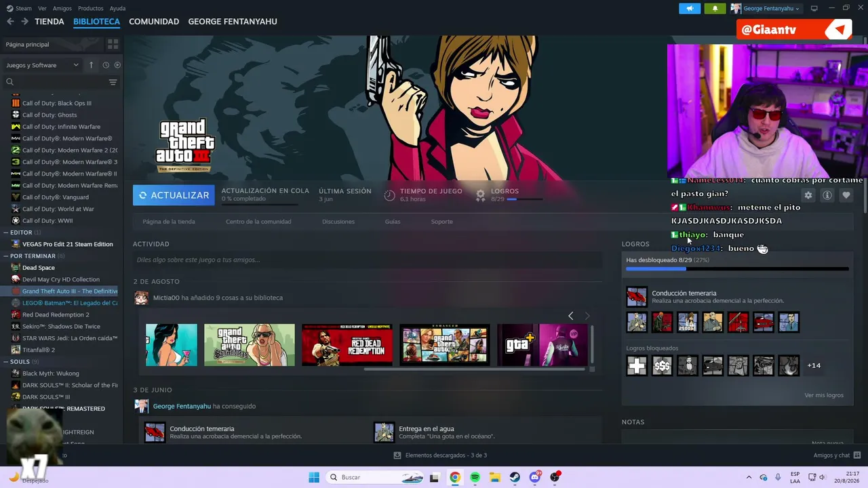Switch library to grid view icon
This screenshot has height=488, width=868.
(x=113, y=44)
